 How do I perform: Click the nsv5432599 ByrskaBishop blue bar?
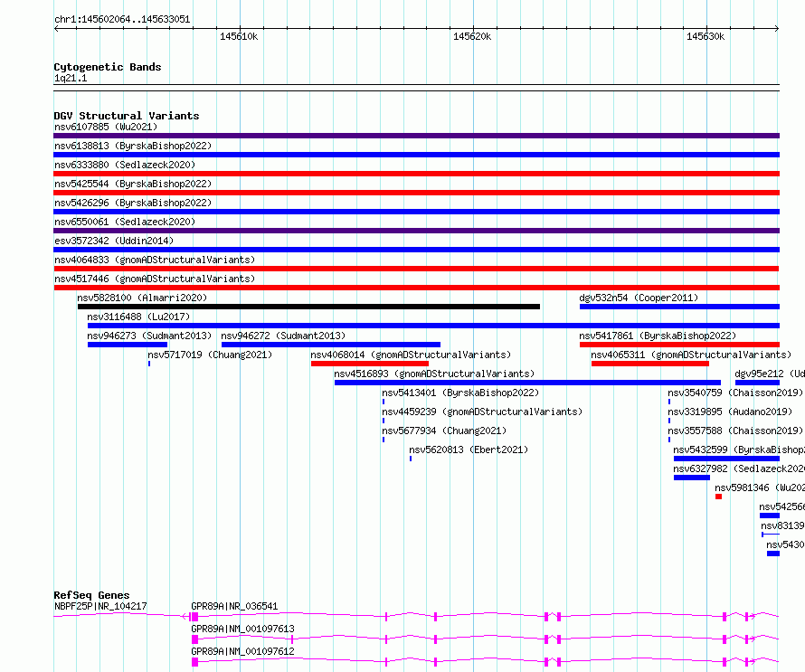coord(726,459)
